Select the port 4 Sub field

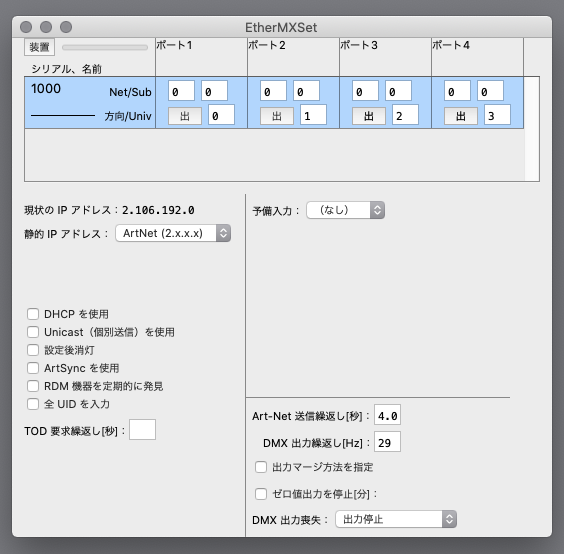coord(491,91)
